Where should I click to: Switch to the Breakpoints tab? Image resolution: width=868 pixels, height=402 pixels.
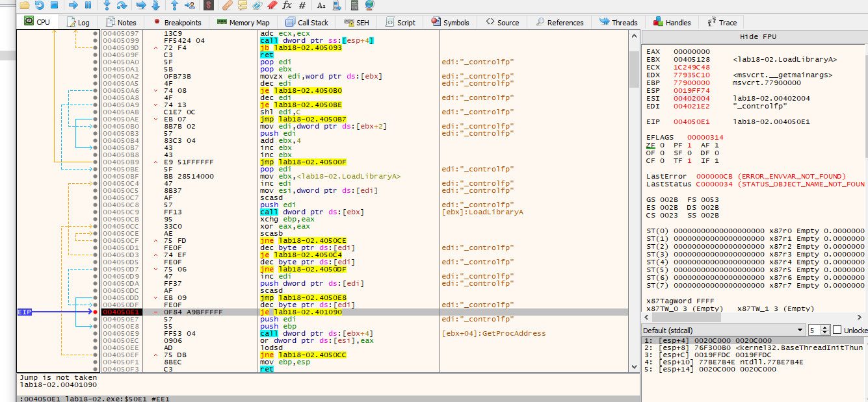pos(178,22)
